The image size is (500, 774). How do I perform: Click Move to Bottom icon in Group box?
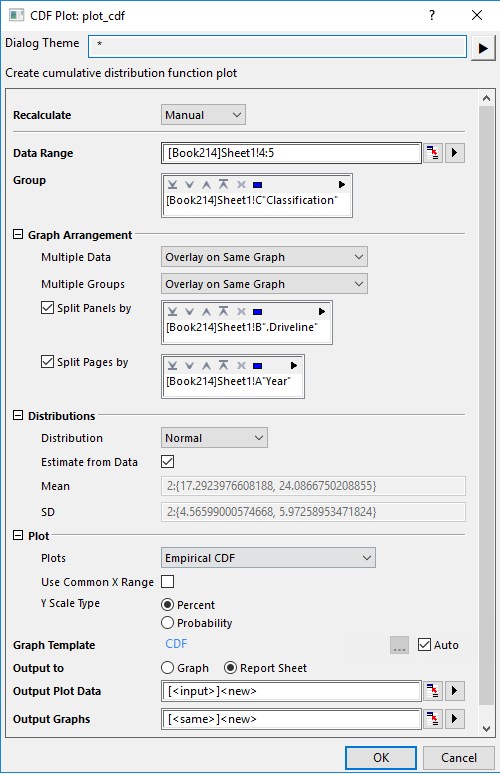172,185
